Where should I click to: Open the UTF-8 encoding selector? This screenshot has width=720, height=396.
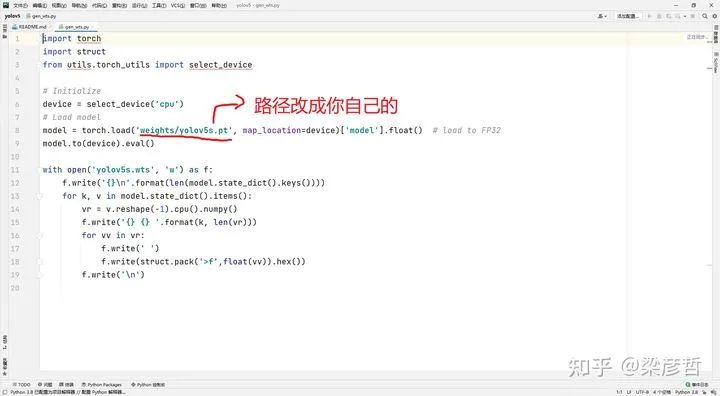click(x=642, y=392)
